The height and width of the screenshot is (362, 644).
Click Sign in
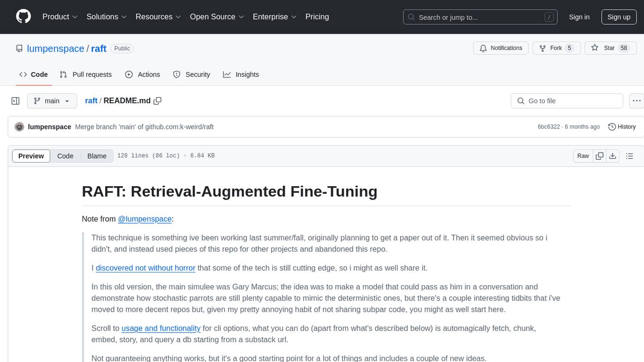click(x=579, y=17)
